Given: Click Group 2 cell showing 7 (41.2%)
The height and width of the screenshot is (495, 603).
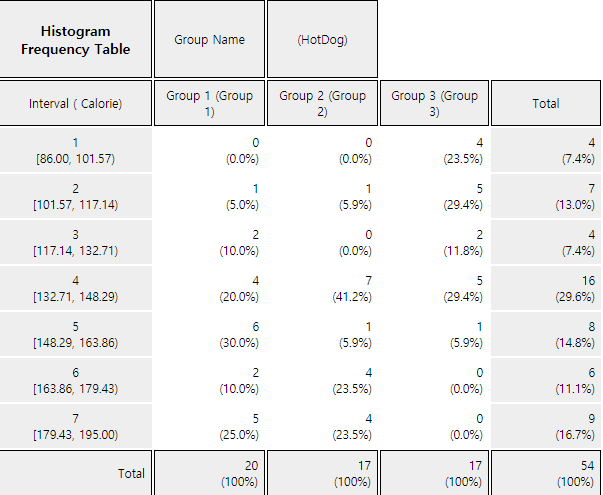Looking at the screenshot, I should pyautogui.click(x=322, y=288).
